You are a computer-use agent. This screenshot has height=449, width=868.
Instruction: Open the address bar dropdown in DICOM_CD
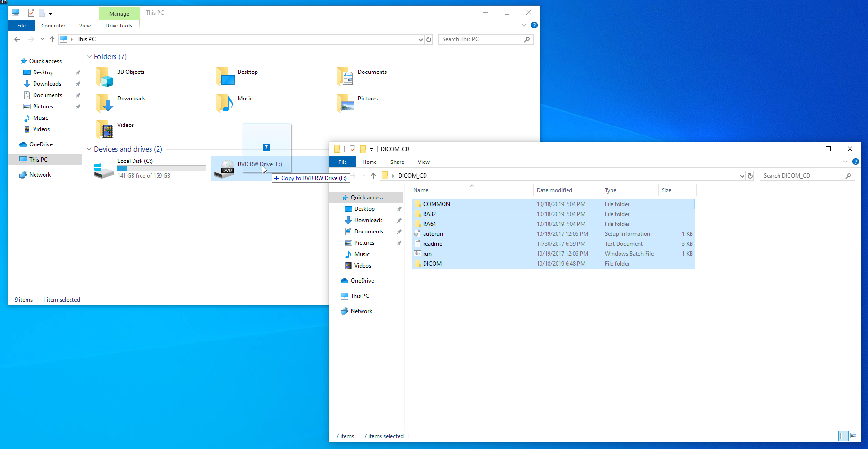tap(742, 176)
